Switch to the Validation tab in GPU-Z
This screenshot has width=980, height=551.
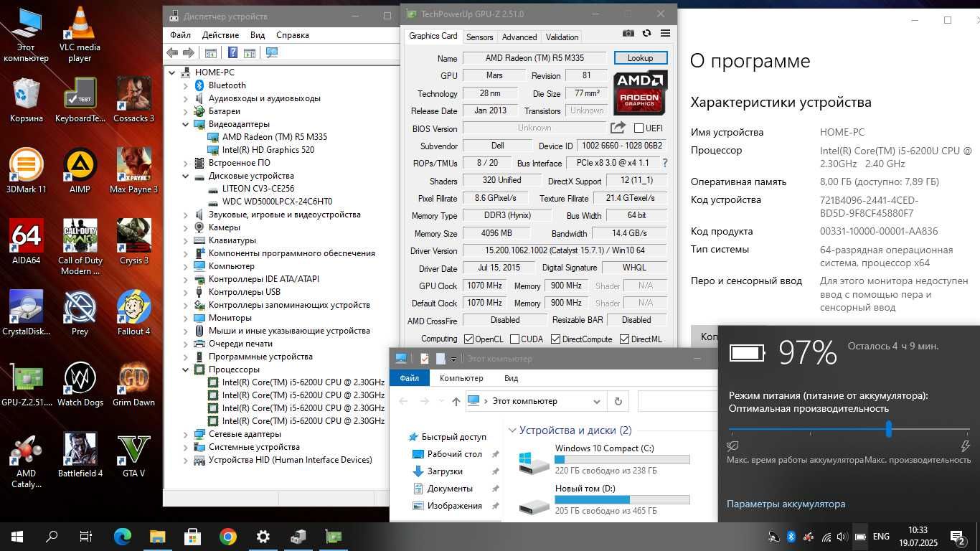[562, 37]
